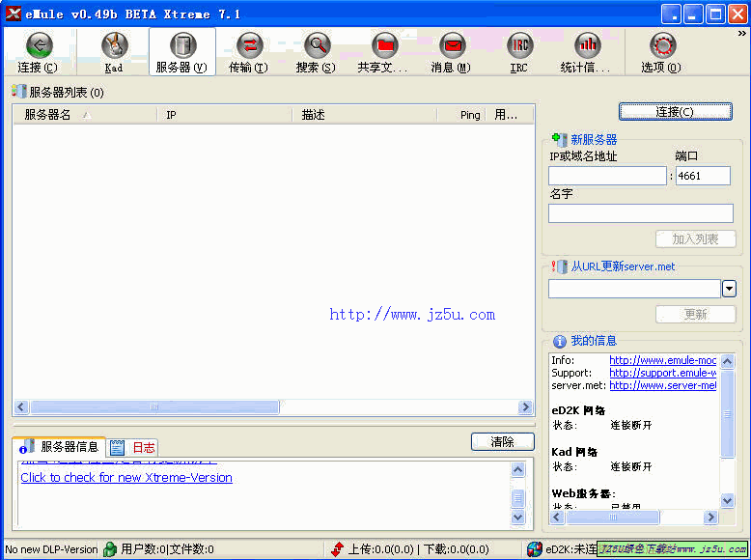Sort by the 用... column header
This screenshot has width=751, height=560.
pos(509,115)
